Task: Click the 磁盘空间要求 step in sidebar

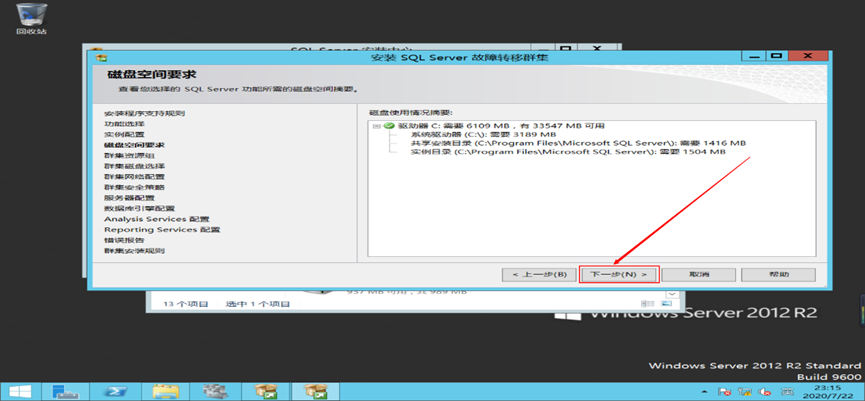Action: [134, 145]
